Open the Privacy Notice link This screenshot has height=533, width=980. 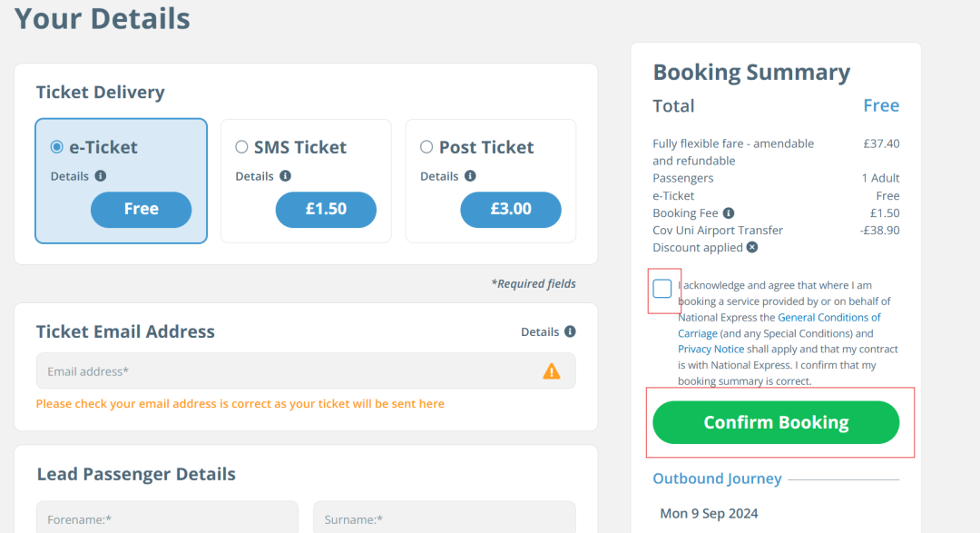coord(710,350)
